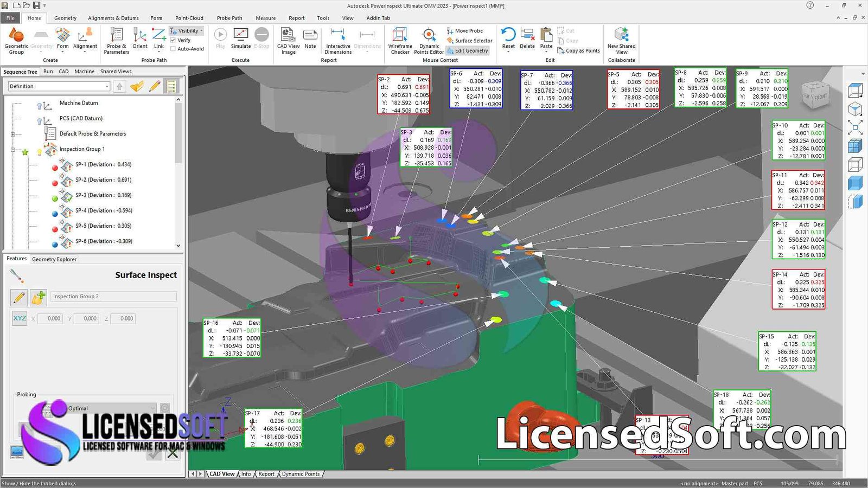Toggle PCS (CAD Datum) lightbulb visibility
This screenshot has height=488, width=868.
[x=39, y=121]
